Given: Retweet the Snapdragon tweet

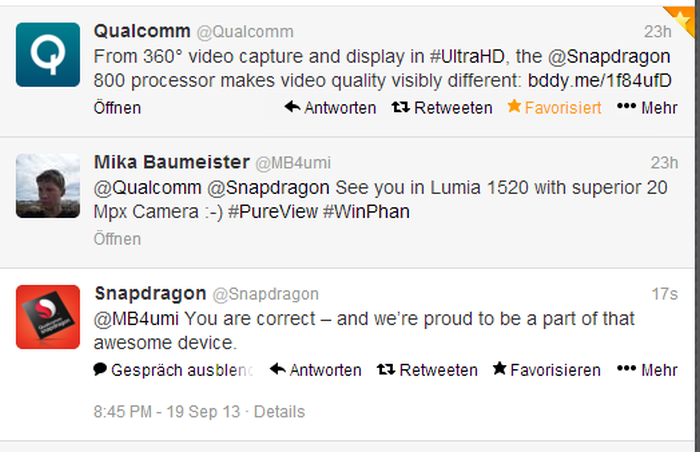Looking at the screenshot, I should coord(427,370).
